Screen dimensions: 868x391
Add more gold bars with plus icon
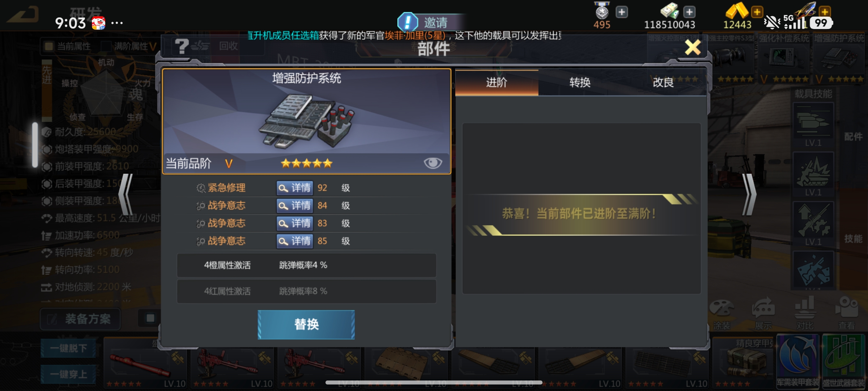757,12
